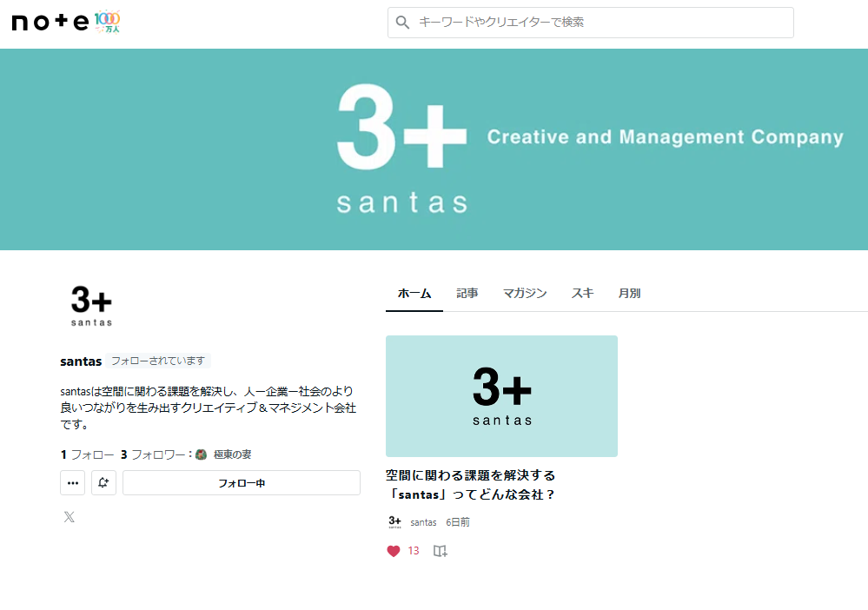Open follower 極東の妻 profile link
This screenshot has height=610, width=868.
(x=233, y=454)
